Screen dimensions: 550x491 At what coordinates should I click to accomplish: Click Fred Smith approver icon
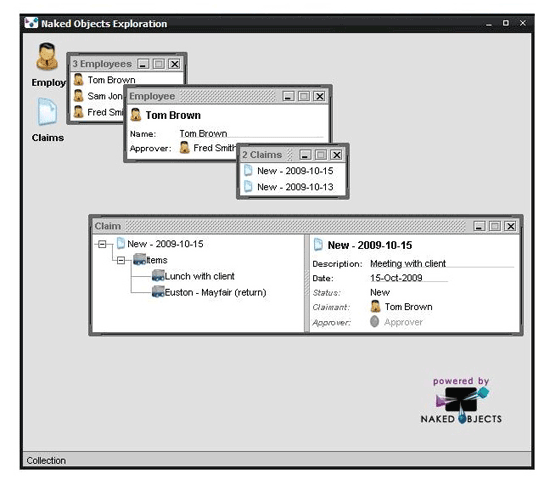[185, 148]
